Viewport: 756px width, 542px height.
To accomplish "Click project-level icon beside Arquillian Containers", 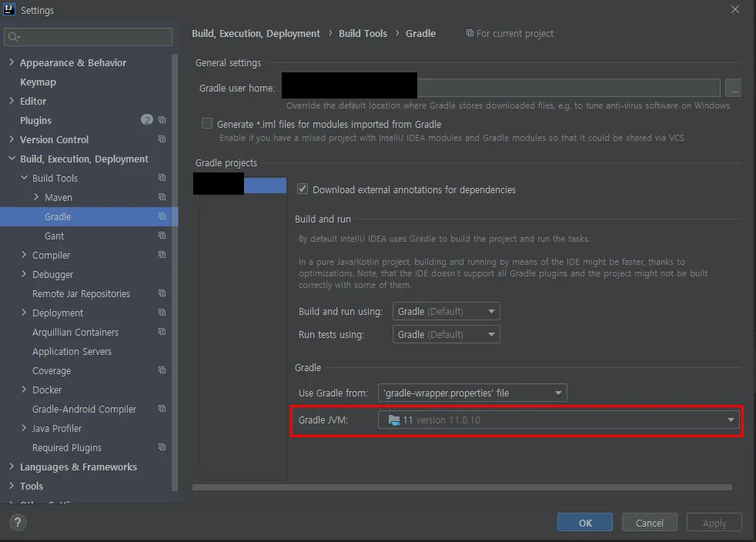I will pos(162,332).
